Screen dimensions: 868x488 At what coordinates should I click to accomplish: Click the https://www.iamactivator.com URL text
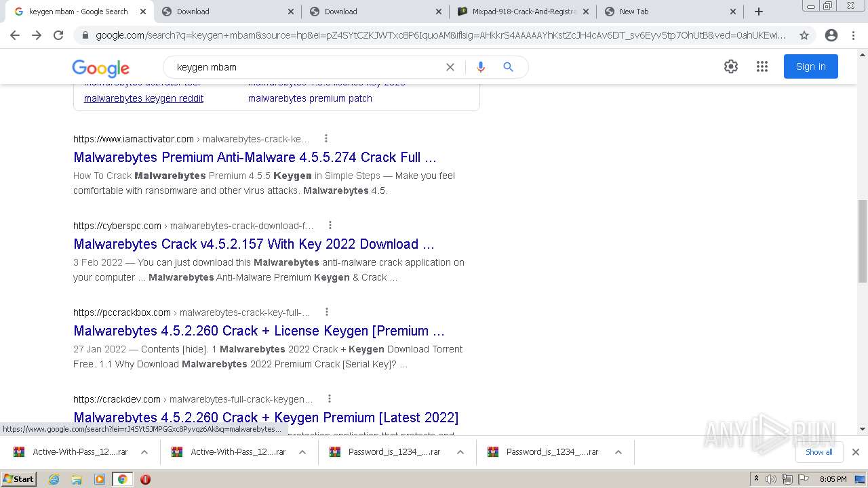pyautogui.click(x=134, y=139)
